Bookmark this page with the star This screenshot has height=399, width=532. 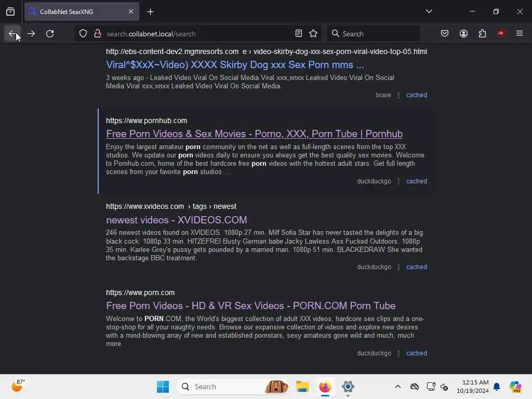pos(313,34)
